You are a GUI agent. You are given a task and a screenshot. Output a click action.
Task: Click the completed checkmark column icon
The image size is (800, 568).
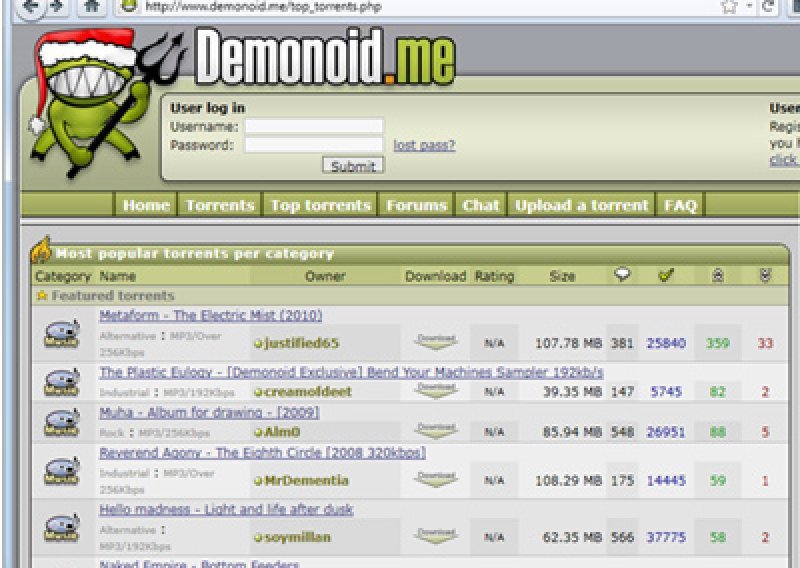click(x=666, y=275)
